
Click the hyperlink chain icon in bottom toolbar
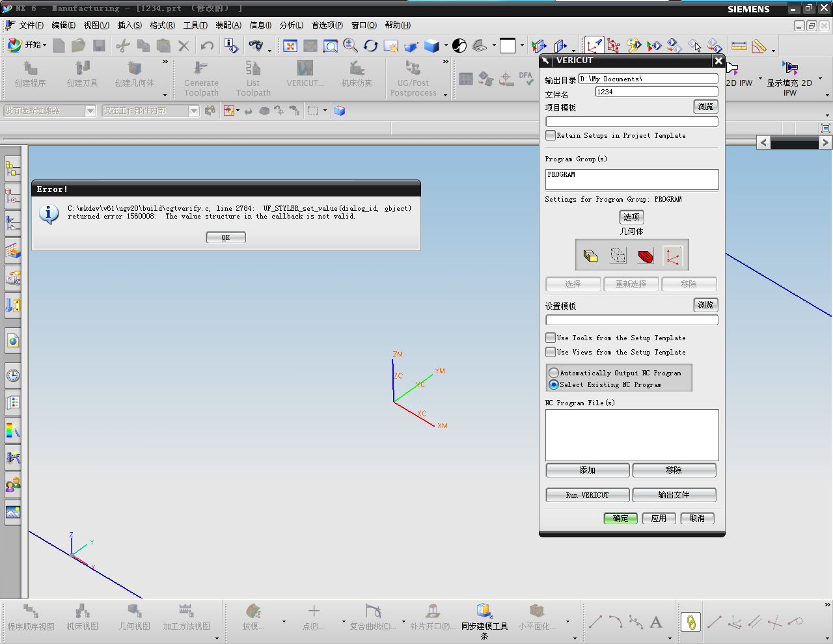tap(690, 623)
